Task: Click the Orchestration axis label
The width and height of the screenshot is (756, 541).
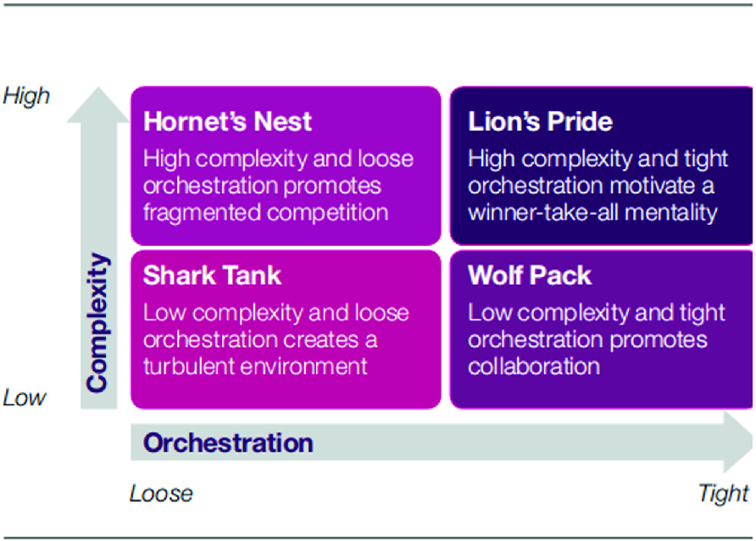Action: coord(228,443)
